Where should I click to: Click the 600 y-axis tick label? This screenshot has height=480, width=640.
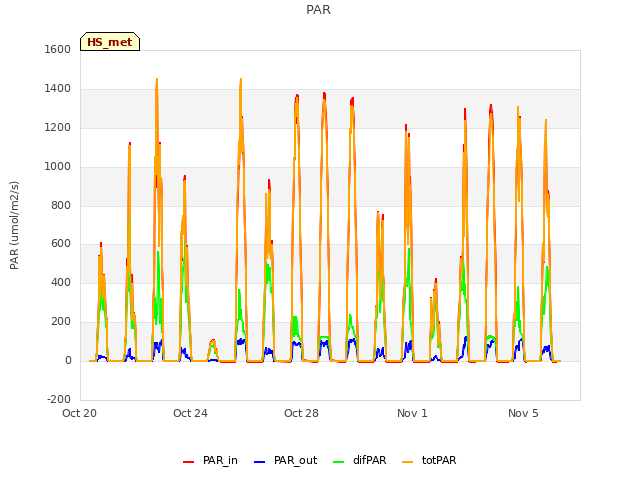tap(61, 244)
